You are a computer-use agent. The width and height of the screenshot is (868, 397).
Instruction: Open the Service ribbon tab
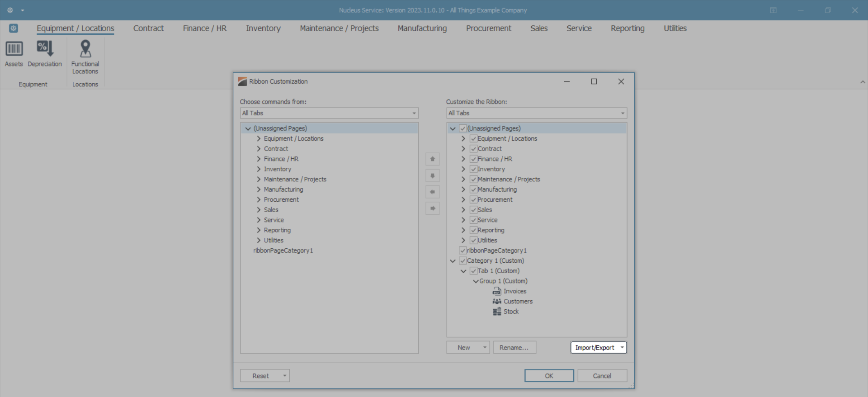coord(579,28)
